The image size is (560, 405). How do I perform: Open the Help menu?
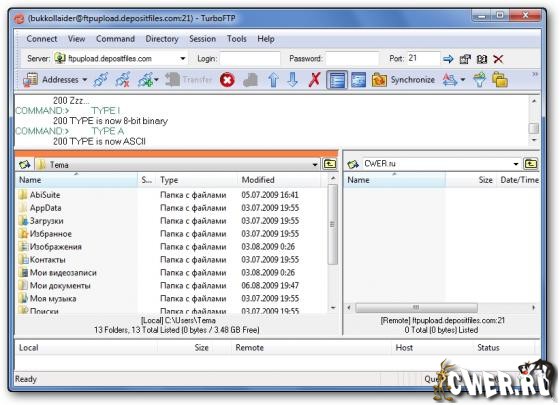[266, 39]
